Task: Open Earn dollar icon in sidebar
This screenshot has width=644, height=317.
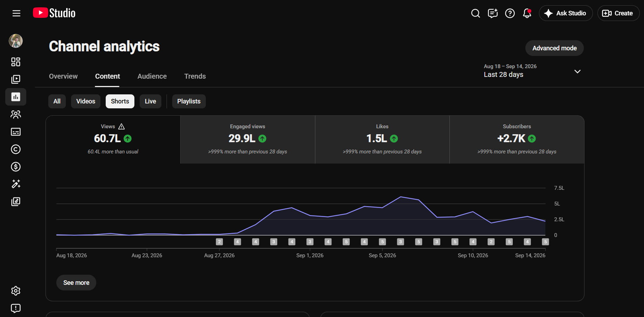Action: 16,167
